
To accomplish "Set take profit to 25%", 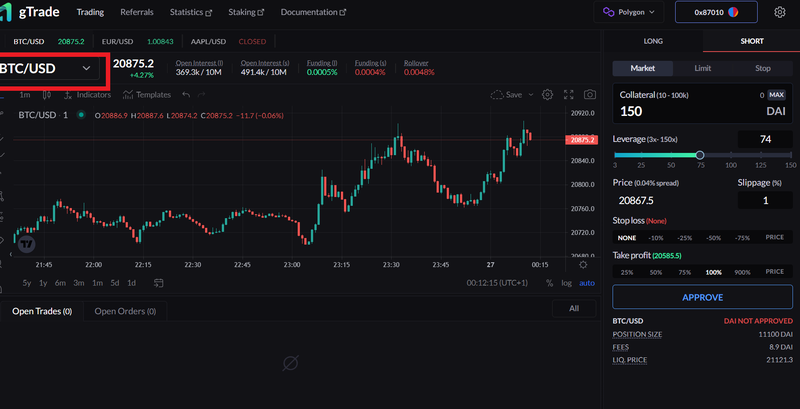I will (627, 272).
